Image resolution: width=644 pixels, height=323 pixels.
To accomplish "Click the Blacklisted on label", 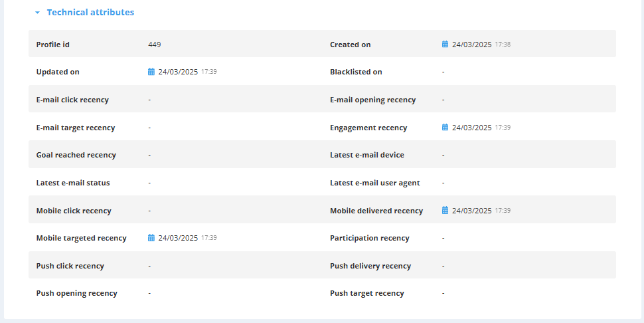I will click(x=356, y=72).
